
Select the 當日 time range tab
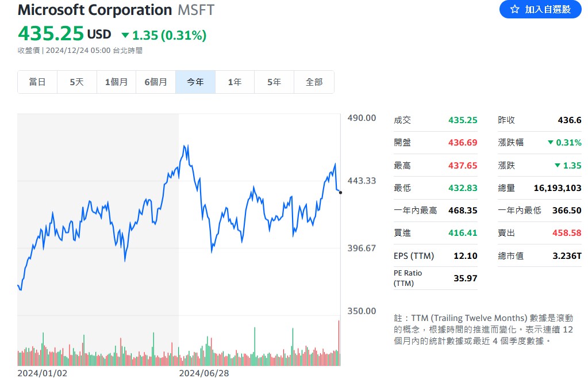[37, 82]
